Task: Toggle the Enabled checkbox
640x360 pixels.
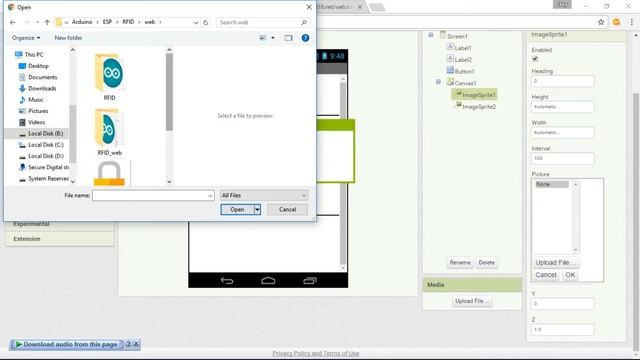Action: click(x=535, y=59)
